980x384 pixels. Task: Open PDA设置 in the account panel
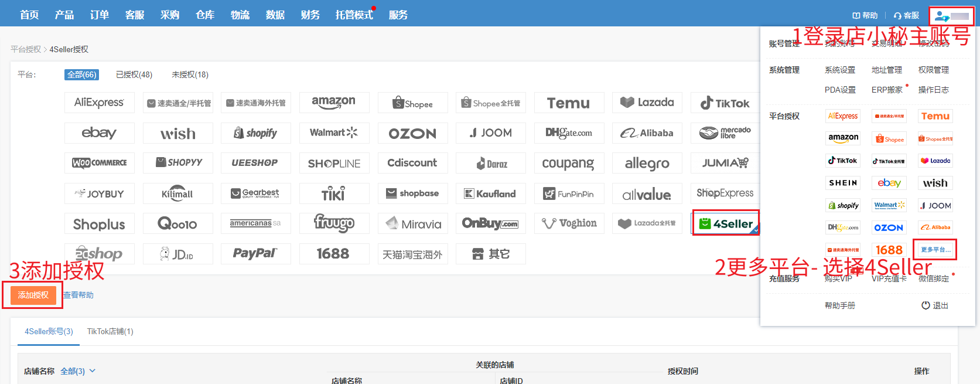tap(840, 90)
